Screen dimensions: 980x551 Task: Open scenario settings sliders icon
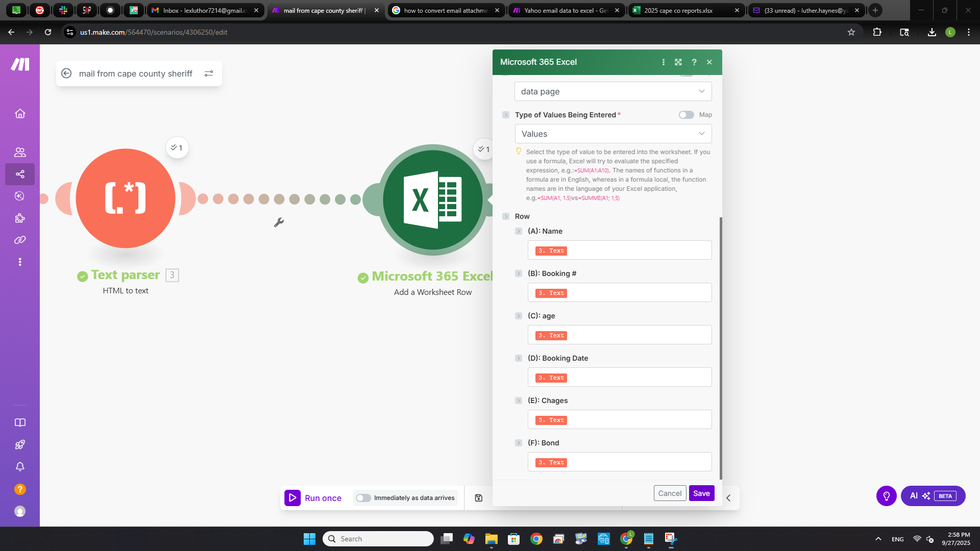pos(209,73)
